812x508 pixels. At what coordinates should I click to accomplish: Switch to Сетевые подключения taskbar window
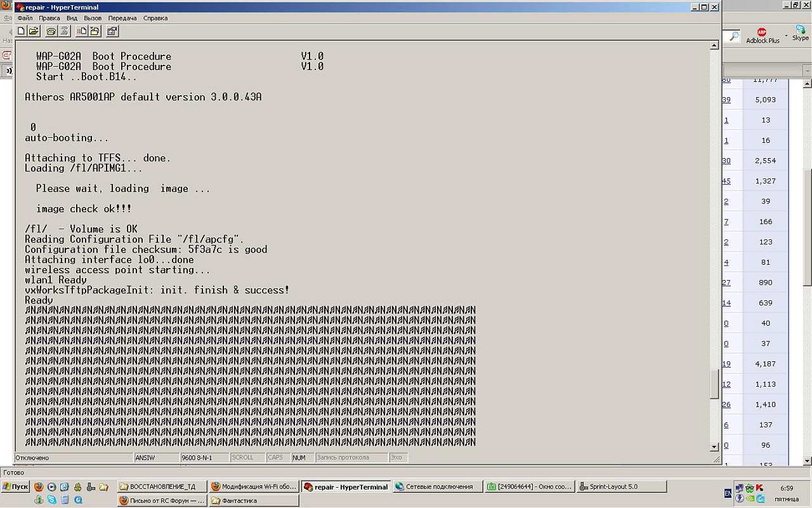[437, 486]
